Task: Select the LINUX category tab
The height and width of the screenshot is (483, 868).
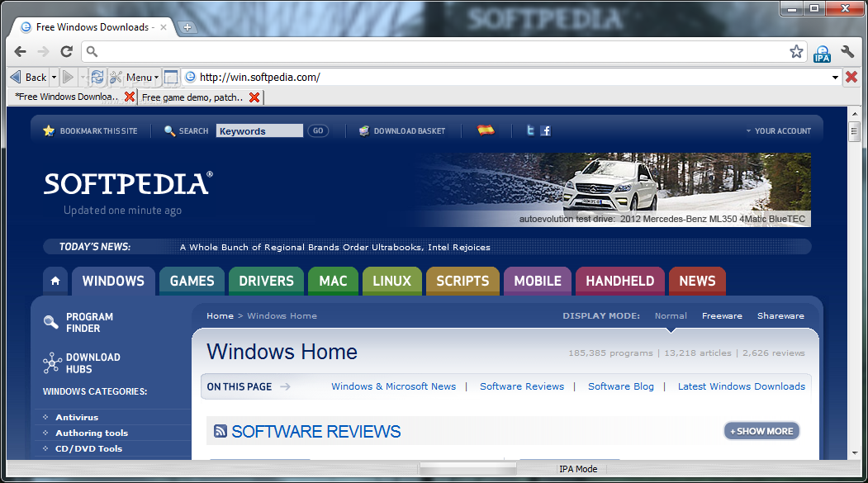Action: point(392,281)
